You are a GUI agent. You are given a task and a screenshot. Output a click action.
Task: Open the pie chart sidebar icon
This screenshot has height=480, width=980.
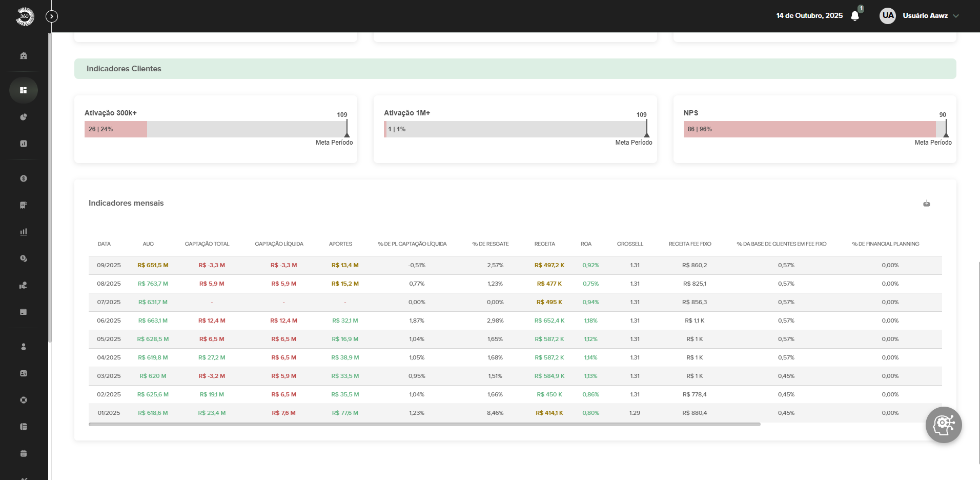tap(24, 117)
